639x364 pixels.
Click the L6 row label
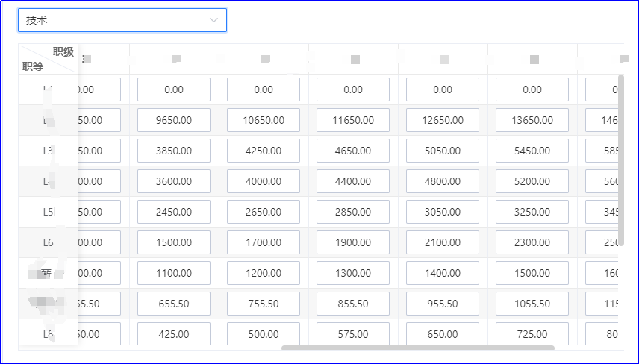click(48, 242)
